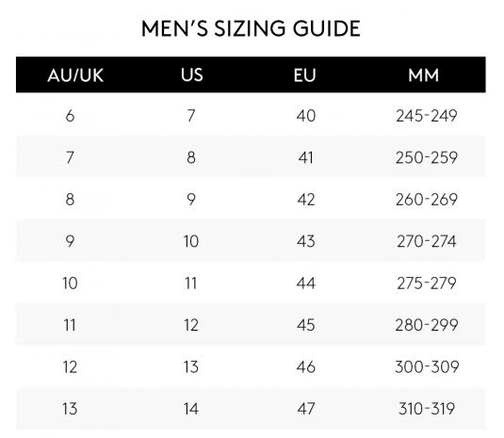
Task: Select the US column header
Action: [x=192, y=74]
